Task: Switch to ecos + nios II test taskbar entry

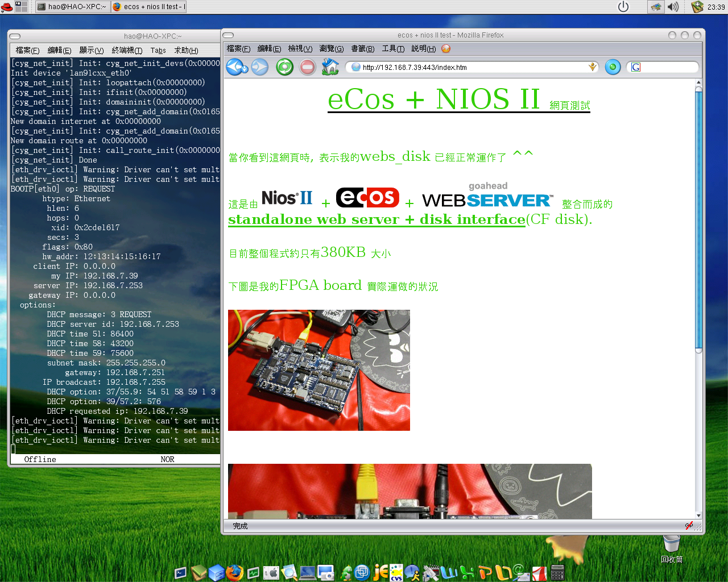Action: (148, 7)
